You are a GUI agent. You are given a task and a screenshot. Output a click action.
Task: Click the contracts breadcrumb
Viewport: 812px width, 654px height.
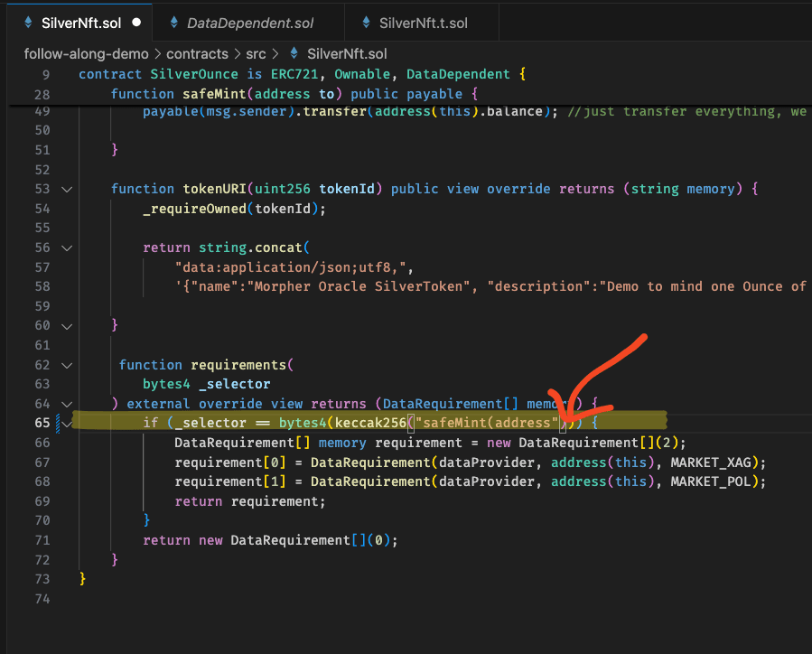pyautogui.click(x=197, y=54)
